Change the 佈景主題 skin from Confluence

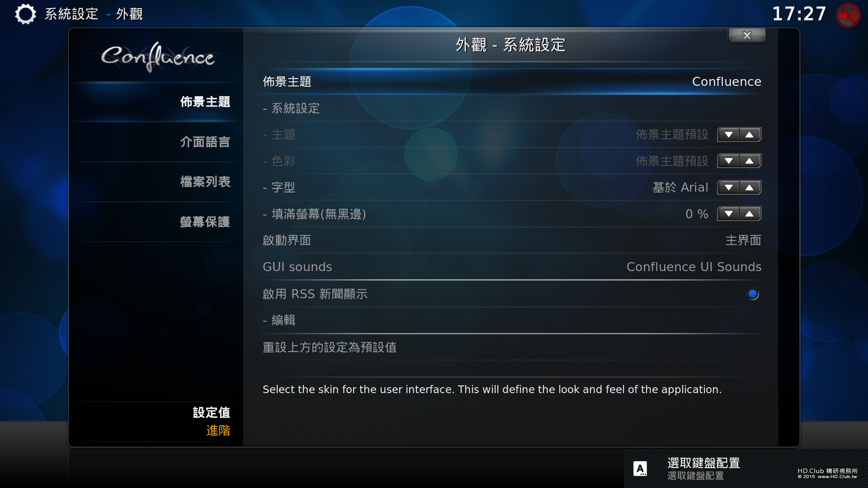point(512,82)
